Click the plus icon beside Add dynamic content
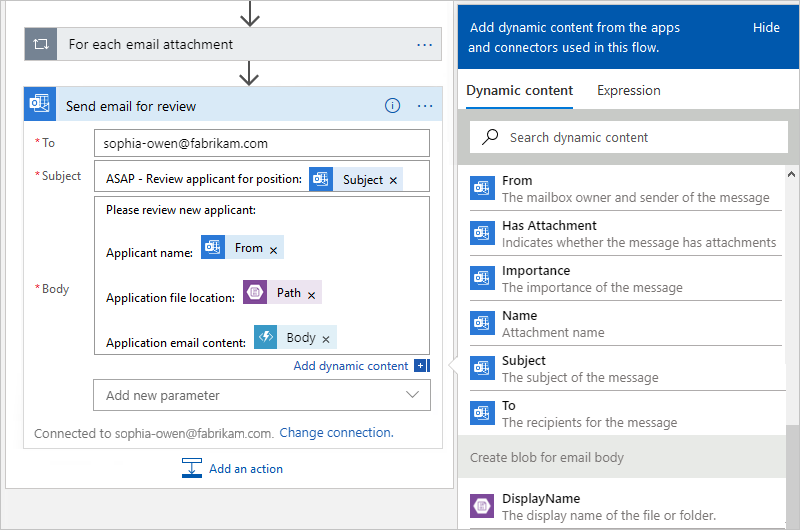This screenshot has width=800, height=530. [421, 366]
